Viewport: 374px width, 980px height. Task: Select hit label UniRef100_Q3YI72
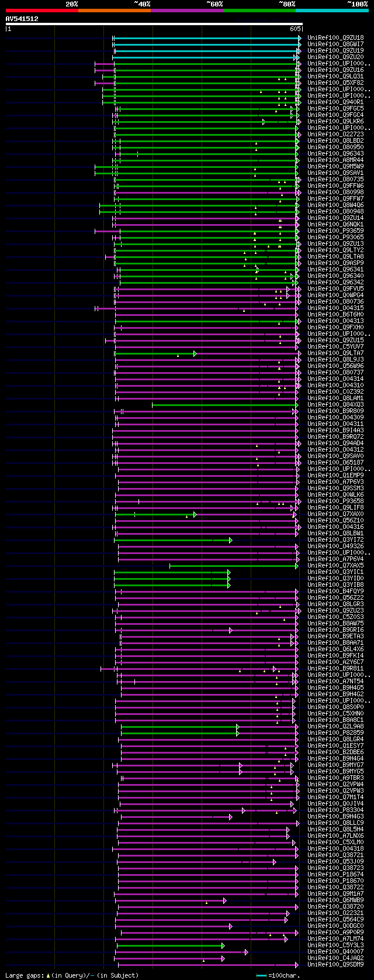coord(335,539)
